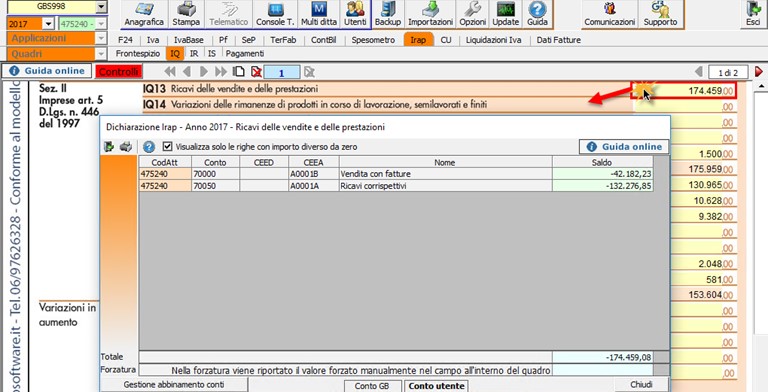Screen dimensions: 768x392
Task: Click Guida online button above the form
Action: 47,71
